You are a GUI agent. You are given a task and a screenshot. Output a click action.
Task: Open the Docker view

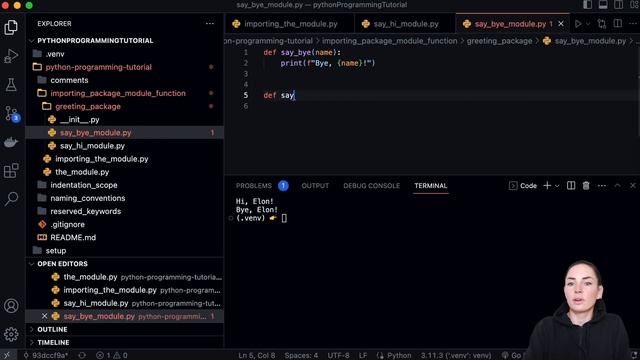[11, 142]
